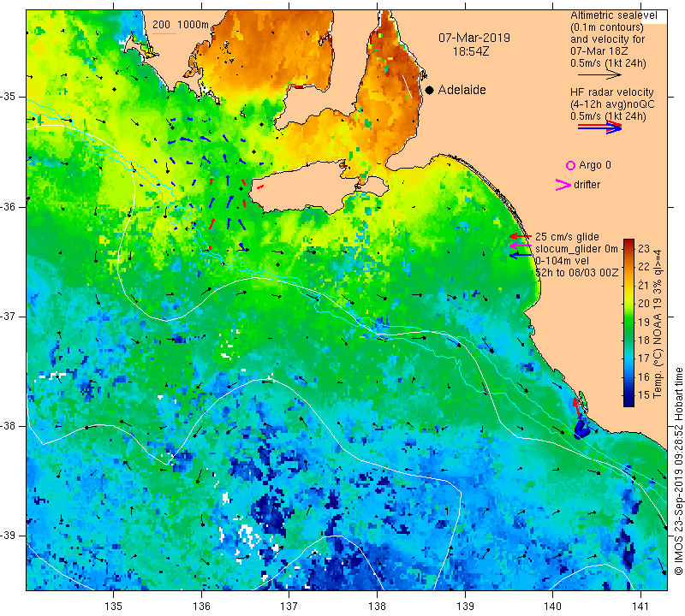Click the longitude label 141
Screen dimensions: 685x616
pos(640,606)
